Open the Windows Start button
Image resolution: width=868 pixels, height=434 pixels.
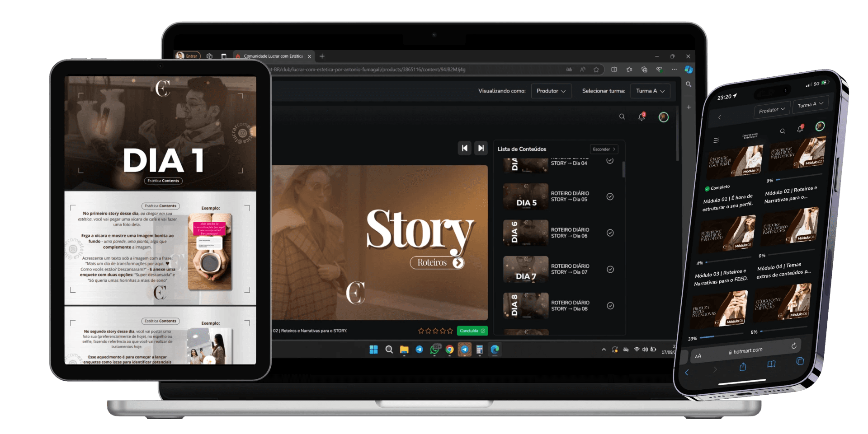[373, 350]
